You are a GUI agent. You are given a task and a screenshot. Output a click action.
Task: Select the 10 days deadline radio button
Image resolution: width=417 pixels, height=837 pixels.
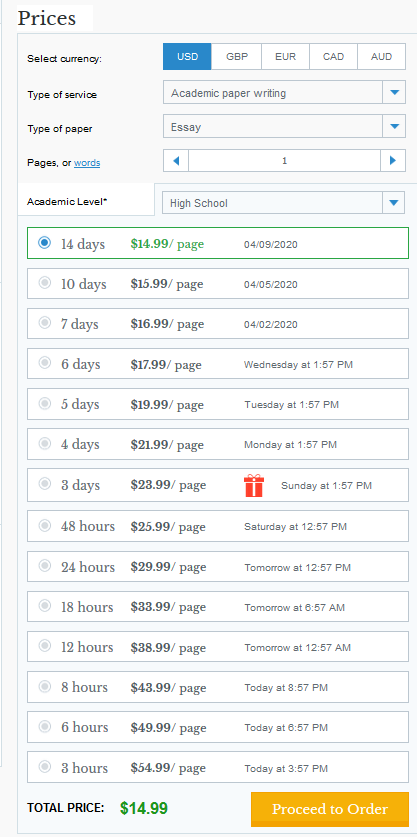point(45,283)
